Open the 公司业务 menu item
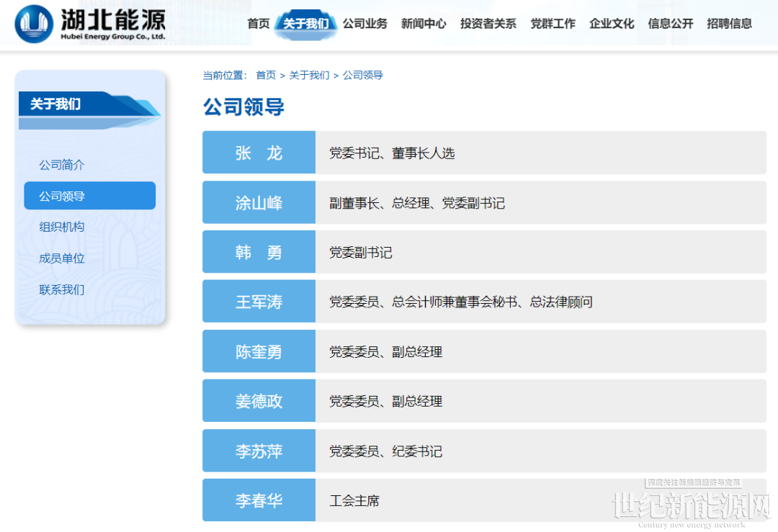Screen dimensions: 778x532 [x=365, y=24]
